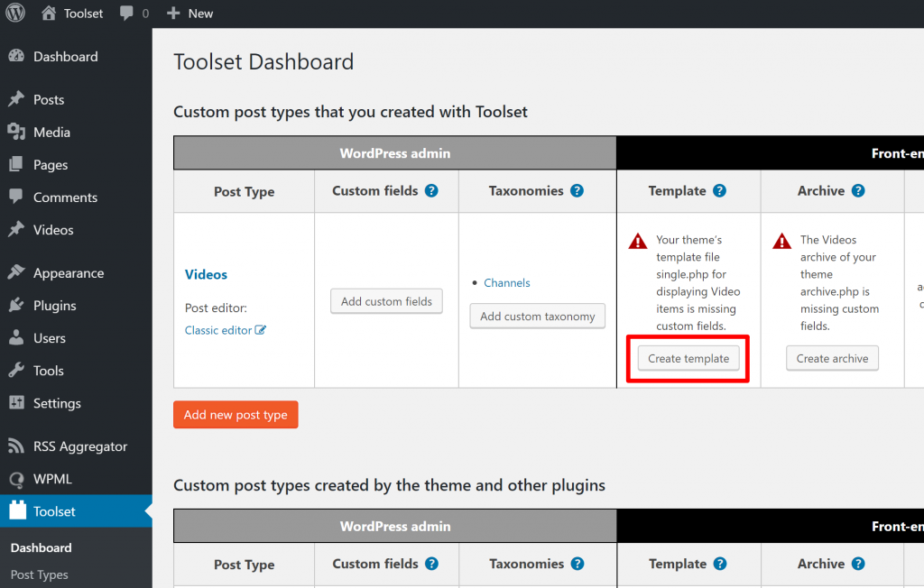Open help icon next to Taxonomies in second table
The width and height of the screenshot is (924, 588).
pyautogui.click(x=577, y=564)
